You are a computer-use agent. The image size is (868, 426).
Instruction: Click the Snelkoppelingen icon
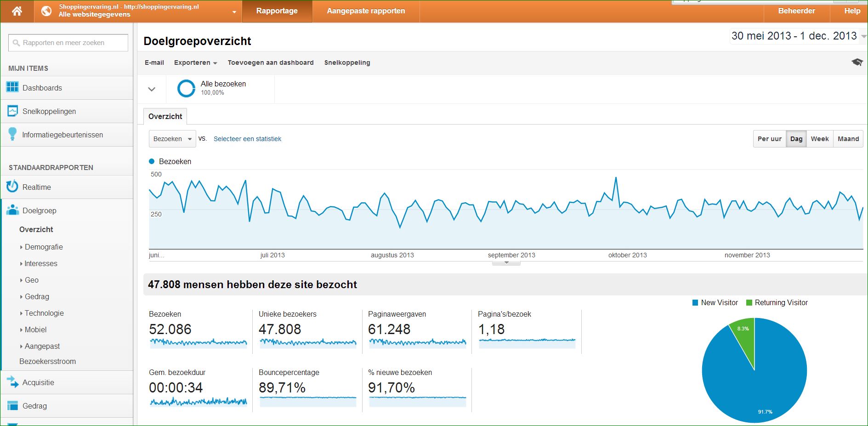tap(12, 111)
